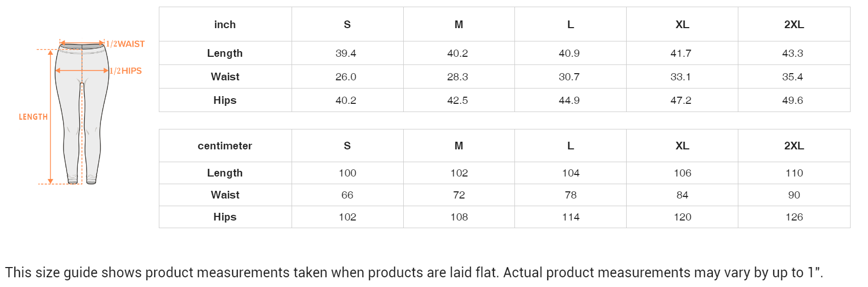868x287 pixels.
Task: Click the Hips row label in inch table
Action: point(225,100)
